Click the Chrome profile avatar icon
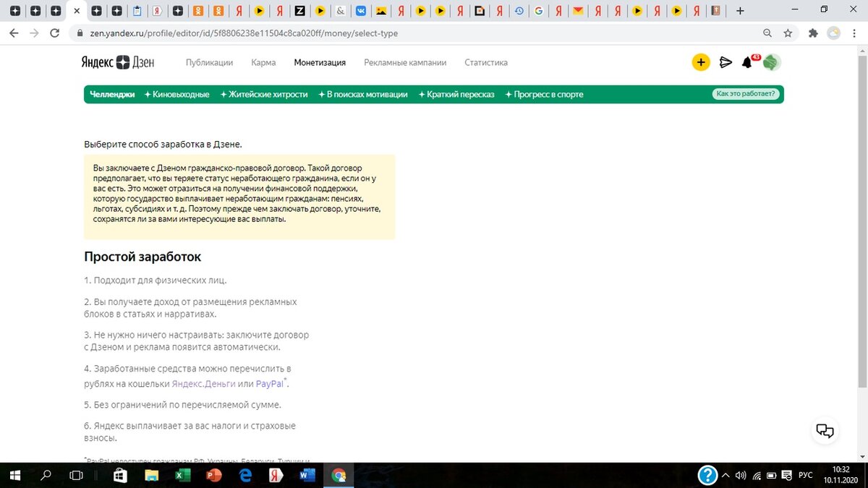 834,33
